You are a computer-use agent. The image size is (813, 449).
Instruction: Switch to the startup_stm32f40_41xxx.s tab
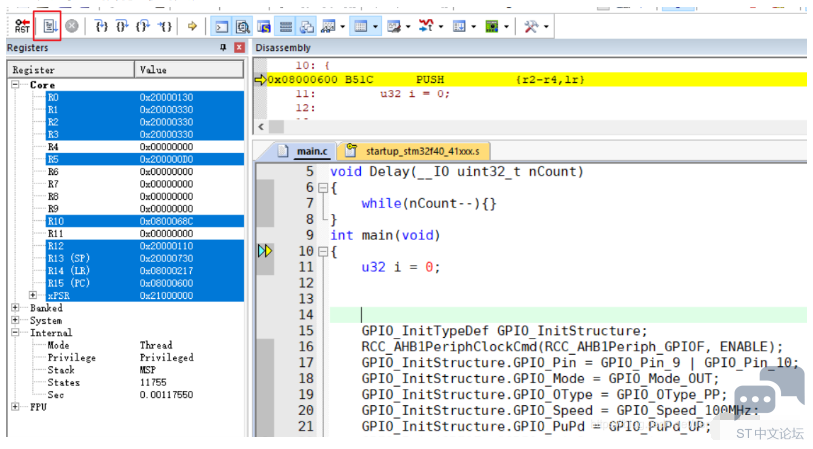click(413, 151)
